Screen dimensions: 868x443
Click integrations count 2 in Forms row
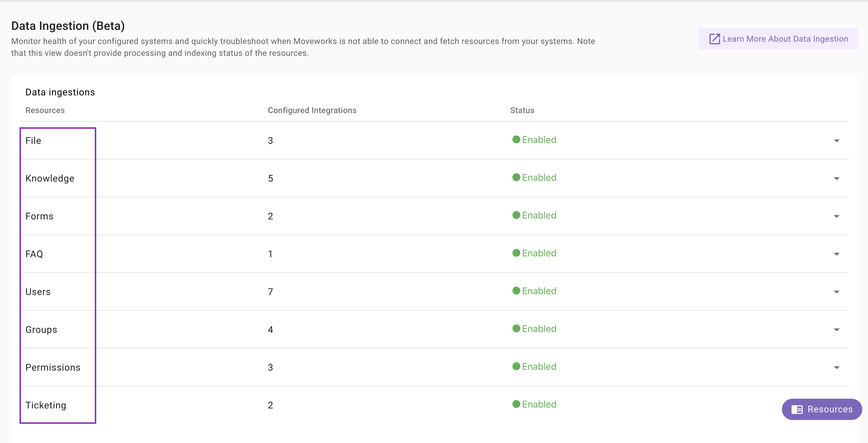click(270, 216)
